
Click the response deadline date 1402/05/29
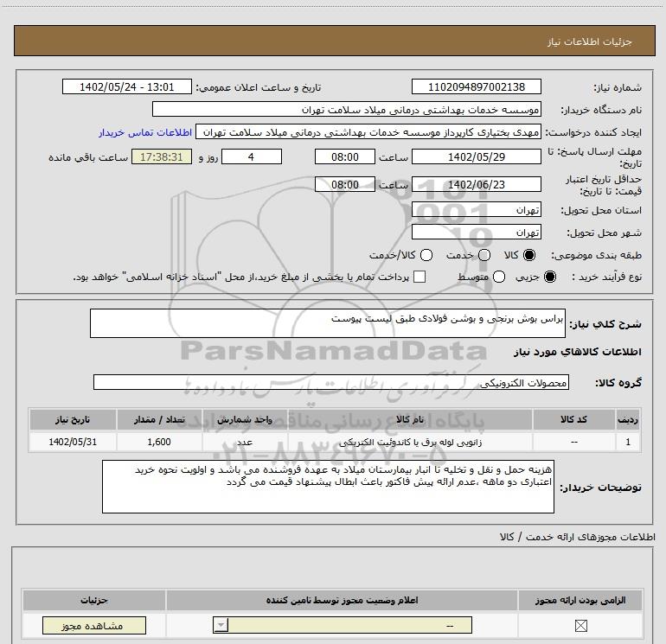(x=476, y=156)
